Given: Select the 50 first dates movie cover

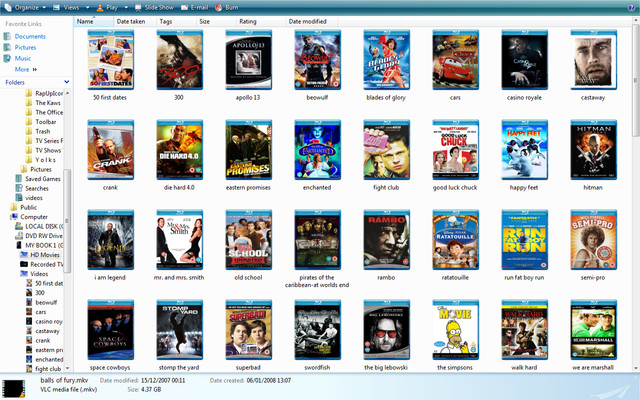Looking at the screenshot, I should pos(110,60).
